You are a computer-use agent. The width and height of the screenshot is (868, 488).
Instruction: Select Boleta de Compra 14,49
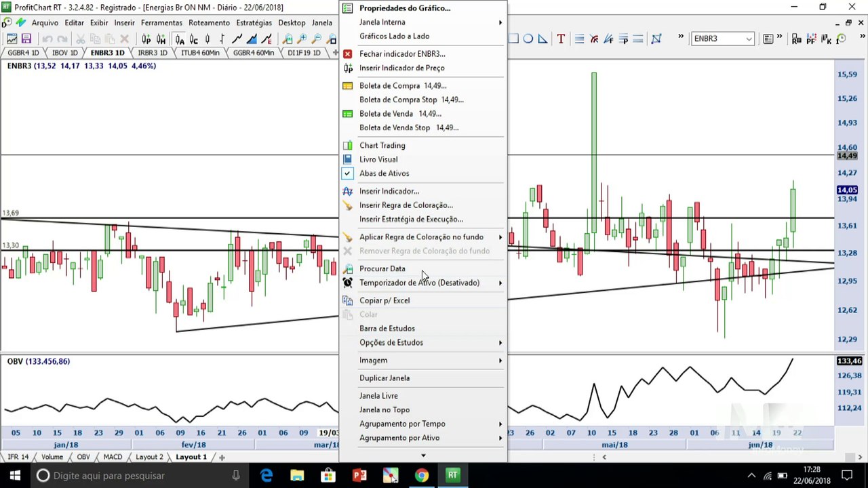tap(424, 86)
